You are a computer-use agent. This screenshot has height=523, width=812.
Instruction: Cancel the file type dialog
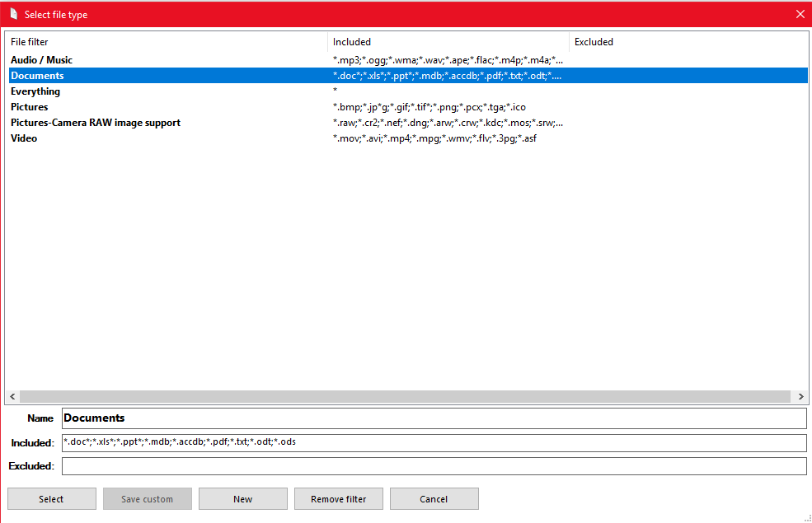[x=434, y=498]
